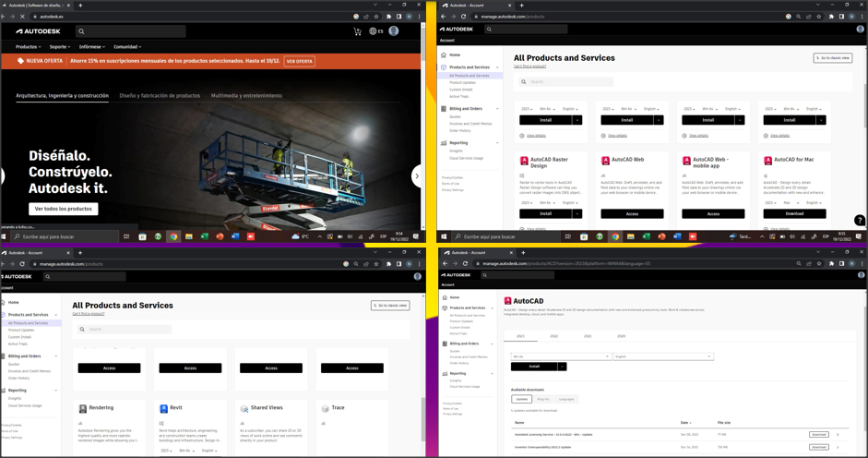Click the Rendering product icon
This screenshot has width=868, height=458.
point(82,408)
